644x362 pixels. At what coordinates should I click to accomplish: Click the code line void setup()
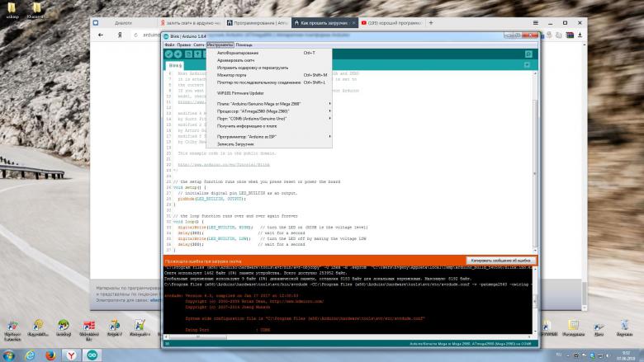[190, 187]
